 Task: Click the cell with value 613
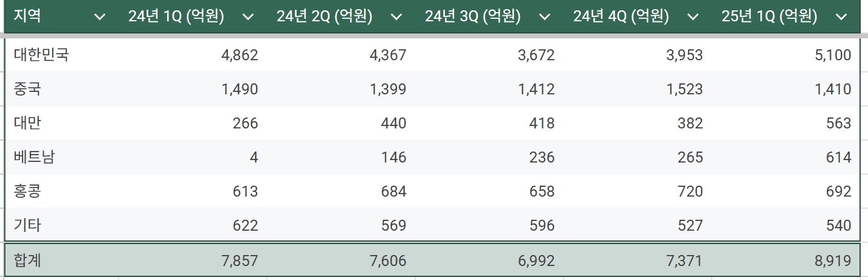coord(193,192)
